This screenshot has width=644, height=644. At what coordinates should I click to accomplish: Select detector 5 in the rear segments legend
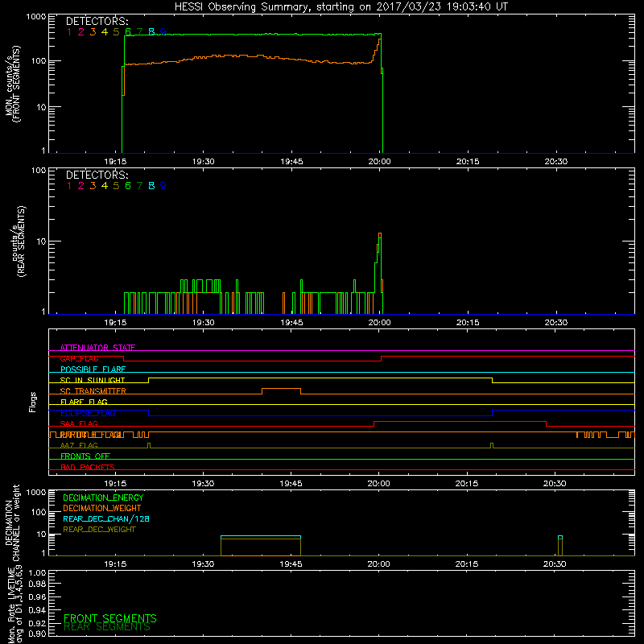click(x=116, y=186)
